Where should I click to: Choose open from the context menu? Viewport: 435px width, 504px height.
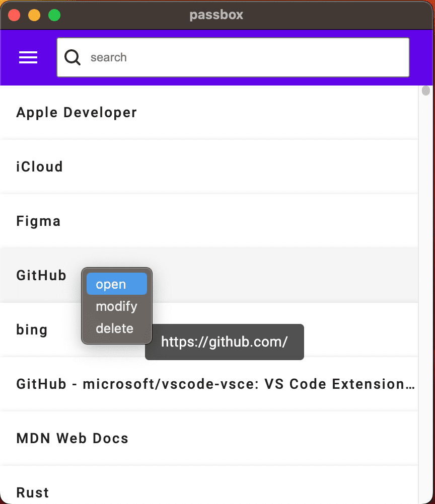click(x=117, y=284)
